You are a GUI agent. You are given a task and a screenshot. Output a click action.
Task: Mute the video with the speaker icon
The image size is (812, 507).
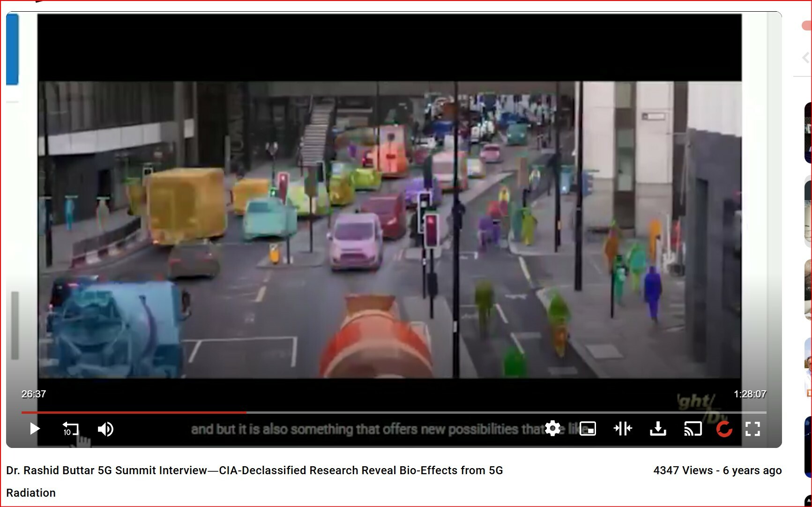pos(105,429)
